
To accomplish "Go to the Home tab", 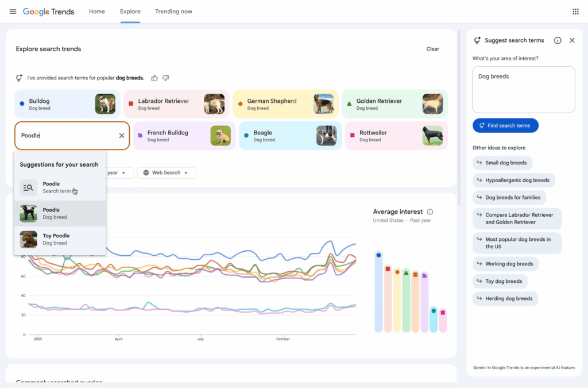I will coord(97,11).
